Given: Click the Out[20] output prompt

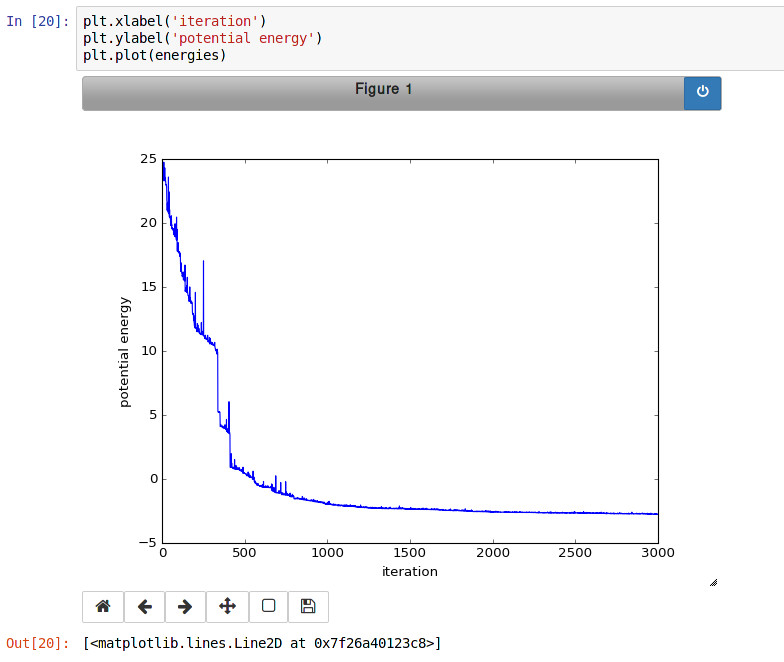Looking at the screenshot, I should pos(38,642).
